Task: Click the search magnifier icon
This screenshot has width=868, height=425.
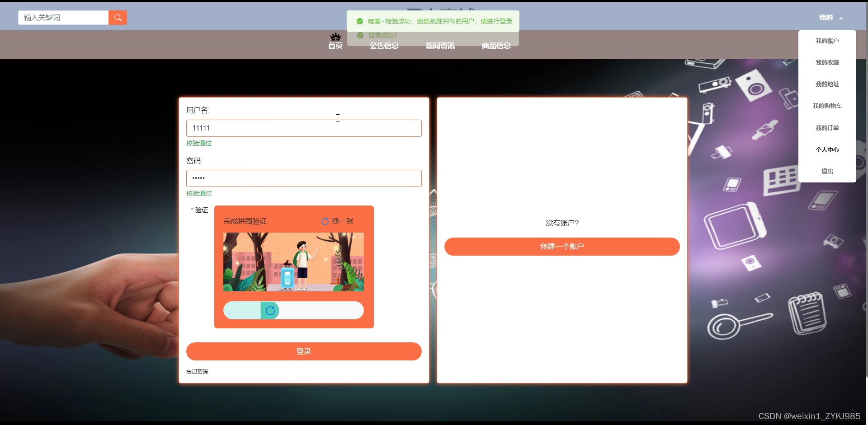Action: 118,18
